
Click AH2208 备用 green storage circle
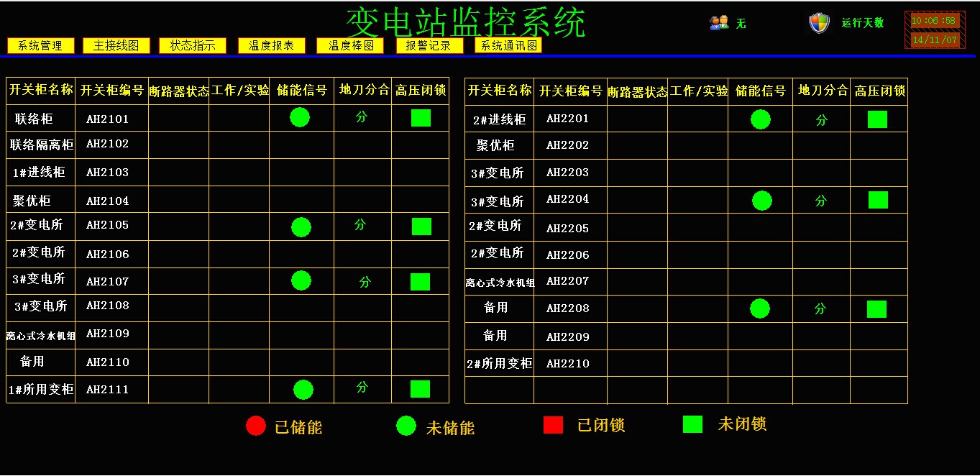[760, 308]
